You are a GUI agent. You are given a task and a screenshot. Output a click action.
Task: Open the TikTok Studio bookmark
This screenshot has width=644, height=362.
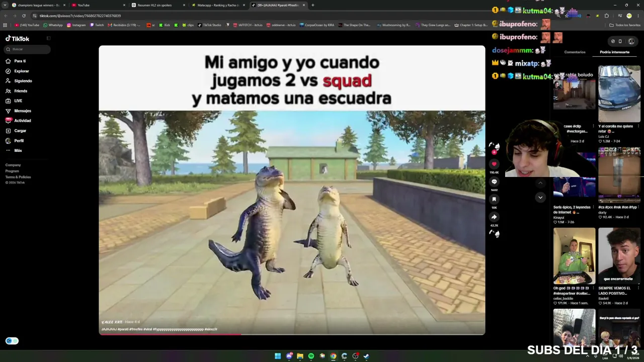pos(209,25)
